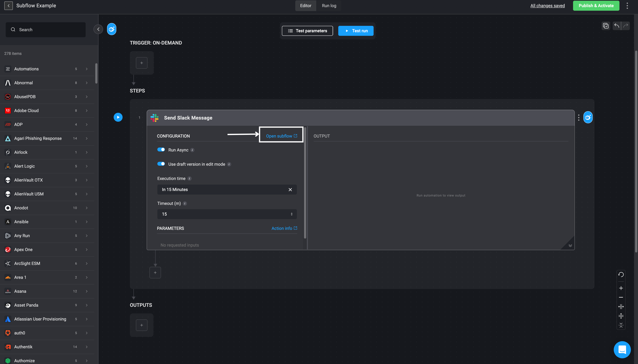Image resolution: width=638 pixels, height=364 pixels.
Task: Open the AI assistant for Slack step
Action: pos(588,117)
